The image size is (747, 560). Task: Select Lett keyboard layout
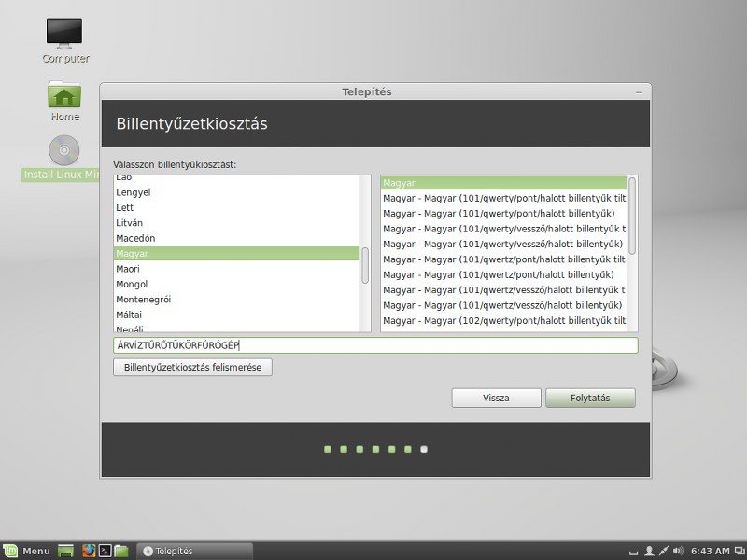tap(237, 207)
